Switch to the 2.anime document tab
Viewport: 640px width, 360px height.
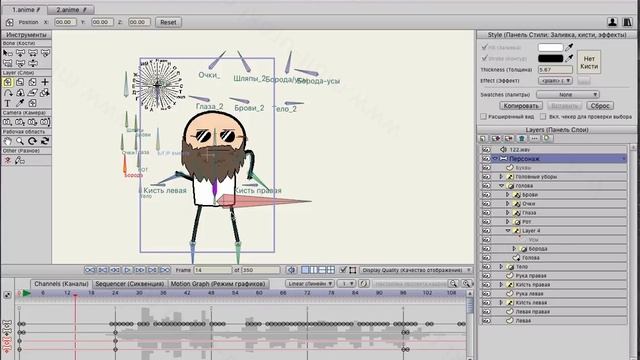(x=71, y=9)
